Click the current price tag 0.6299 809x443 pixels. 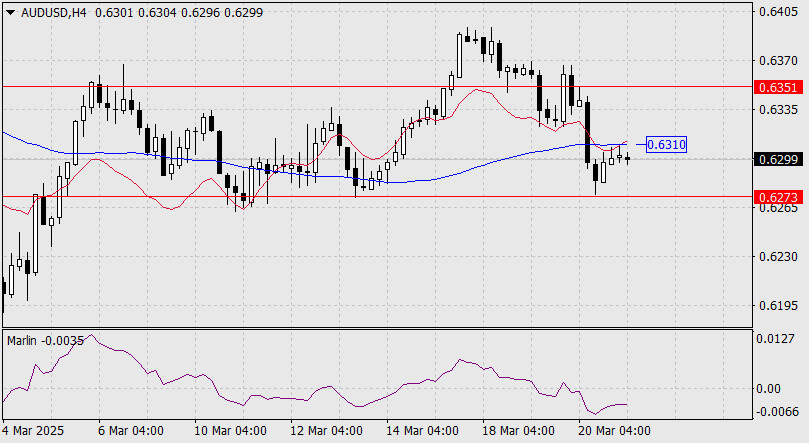(777, 160)
